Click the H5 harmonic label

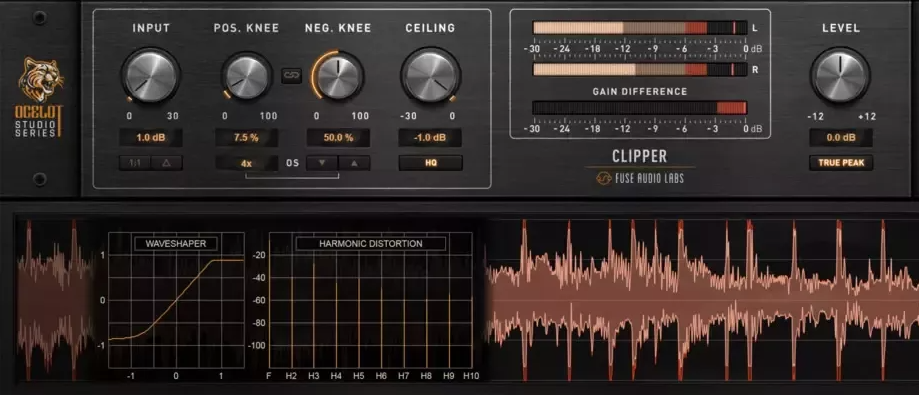tap(359, 376)
